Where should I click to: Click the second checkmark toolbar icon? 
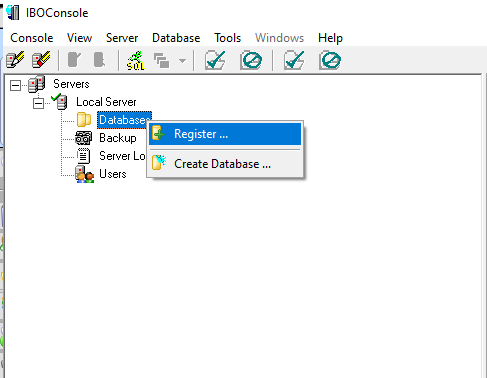294,60
